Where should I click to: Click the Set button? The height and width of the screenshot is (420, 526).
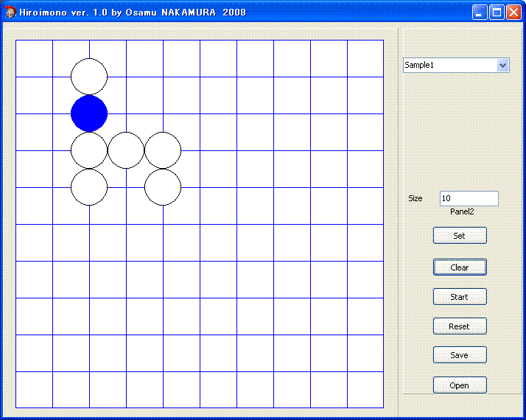tap(460, 236)
